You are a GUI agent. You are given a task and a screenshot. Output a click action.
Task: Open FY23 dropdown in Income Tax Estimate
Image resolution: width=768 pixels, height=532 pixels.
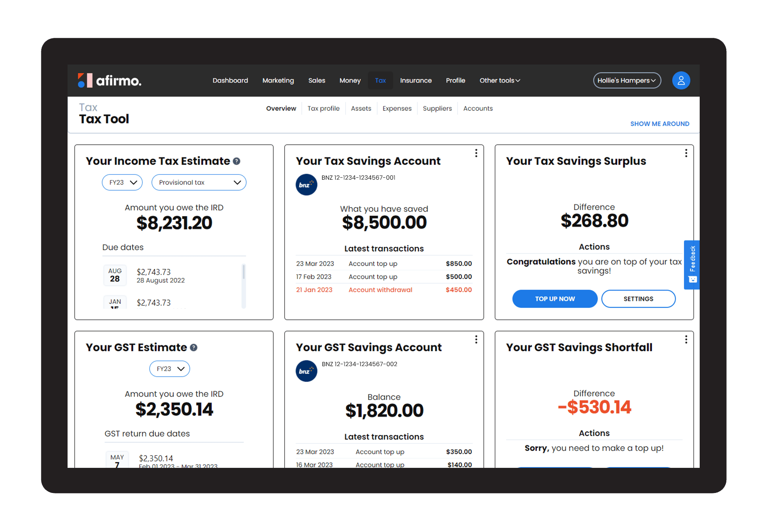pos(122,182)
